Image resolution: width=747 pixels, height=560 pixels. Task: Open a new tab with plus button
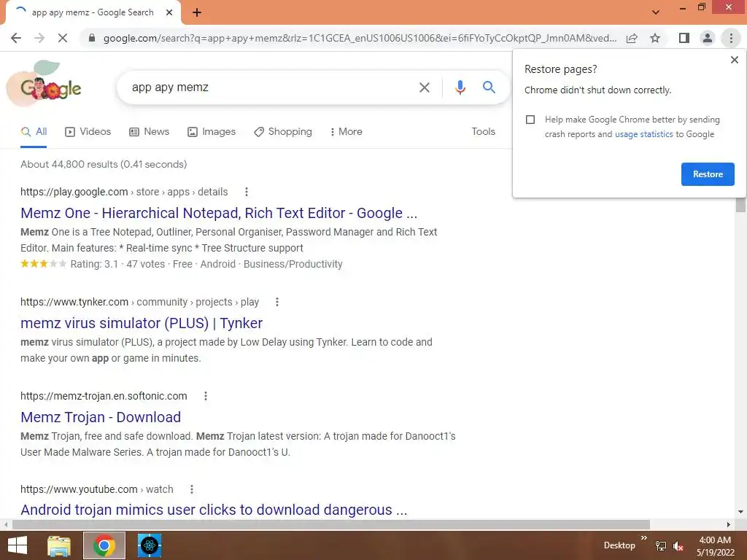[197, 13]
